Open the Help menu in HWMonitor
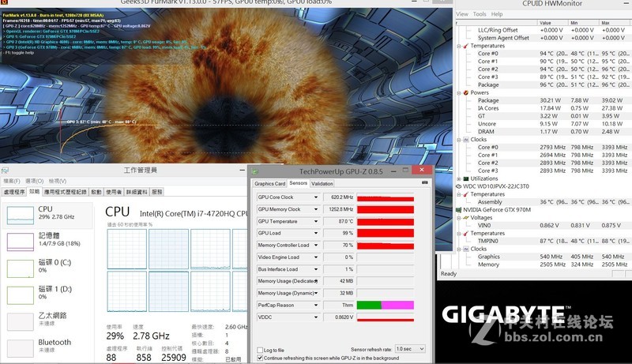The height and width of the screenshot is (364, 632). [x=497, y=14]
